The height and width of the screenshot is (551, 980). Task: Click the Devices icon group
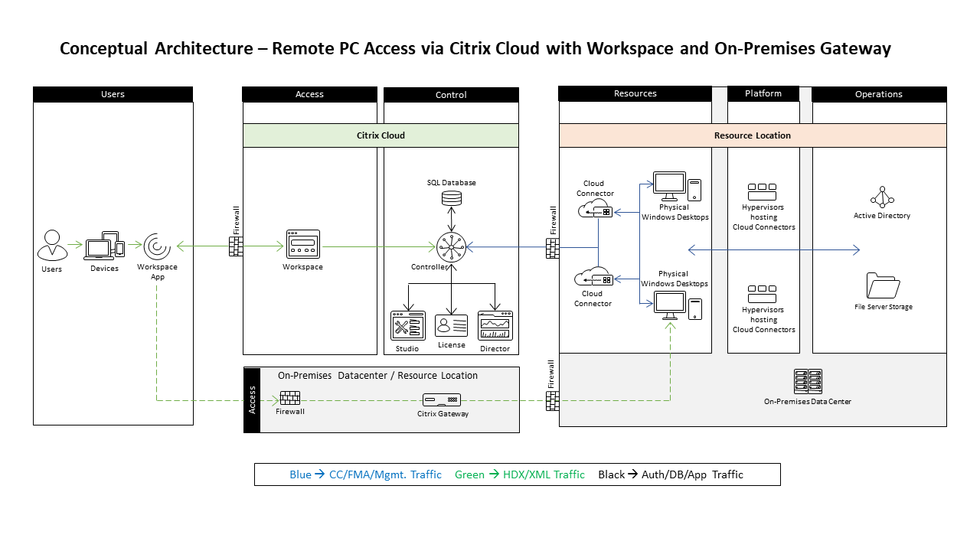click(x=105, y=246)
